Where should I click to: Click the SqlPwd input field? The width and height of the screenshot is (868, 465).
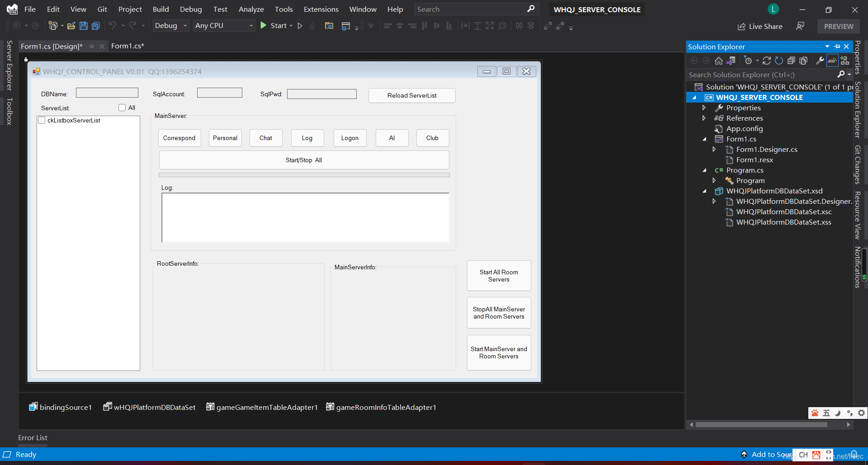322,94
